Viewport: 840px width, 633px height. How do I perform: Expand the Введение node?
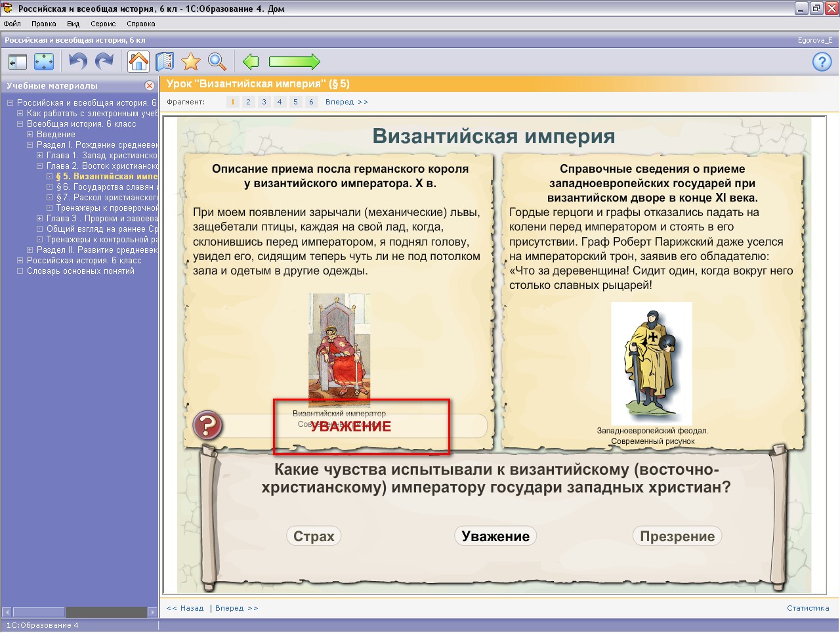click(30, 135)
